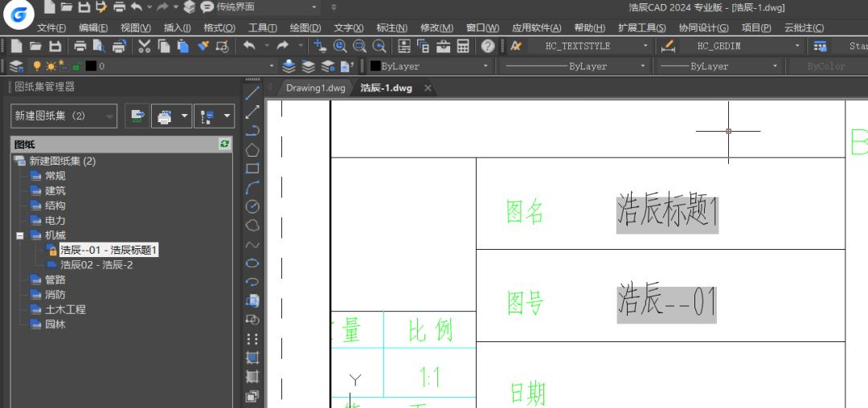Open the ByLayer color dropdown
This screenshot has height=408, width=868.
click(429, 67)
